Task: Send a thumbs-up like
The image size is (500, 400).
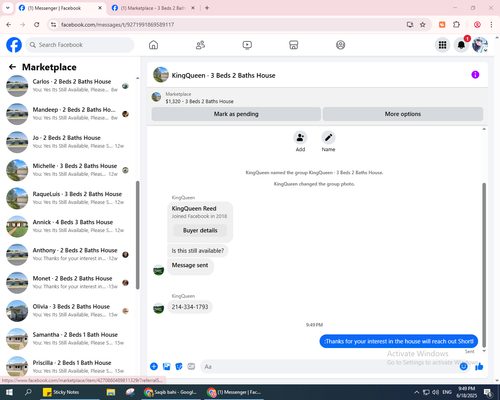Action: (479, 366)
